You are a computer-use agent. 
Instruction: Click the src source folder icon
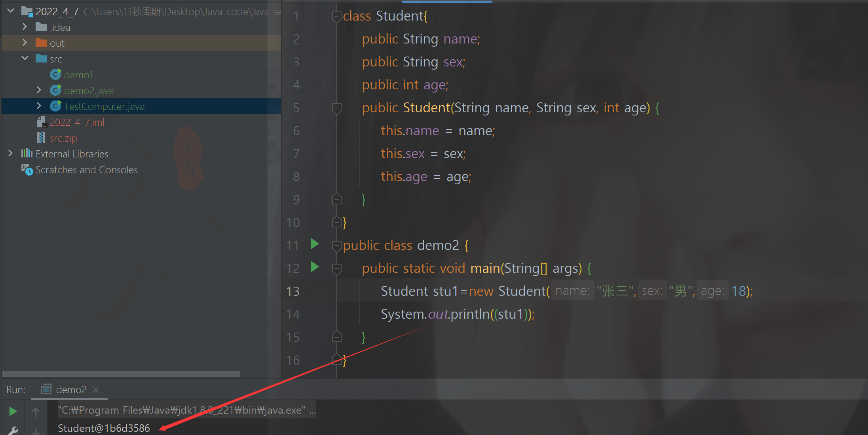(x=41, y=58)
